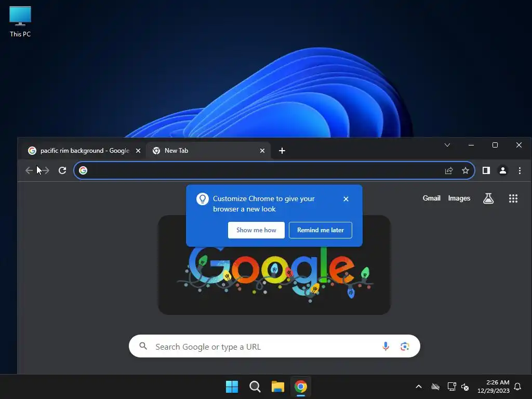This screenshot has height=399, width=532.
Task: Minimize the Chrome window
Action: point(471,145)
